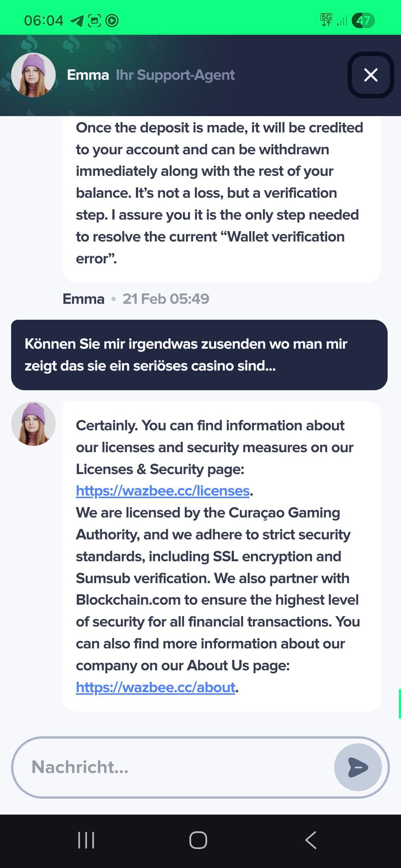
Task: Tap the German user message bubble
Action: 199,355
